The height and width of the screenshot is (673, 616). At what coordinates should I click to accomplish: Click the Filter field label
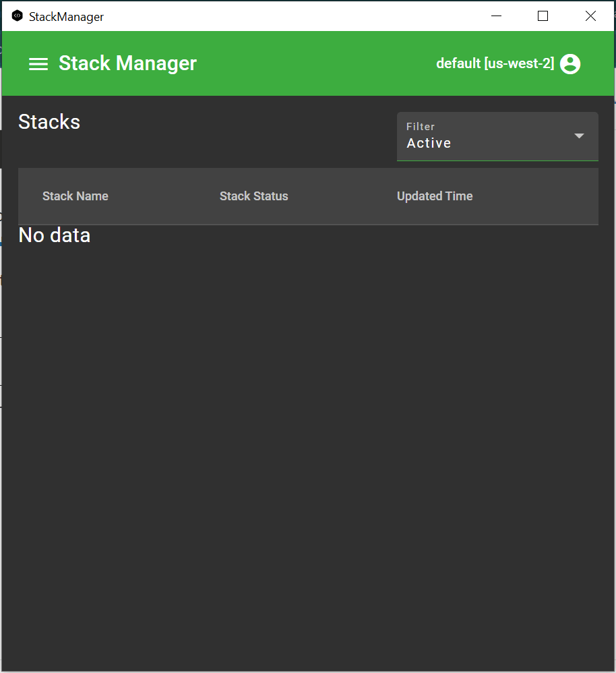[x=421, y=126]
